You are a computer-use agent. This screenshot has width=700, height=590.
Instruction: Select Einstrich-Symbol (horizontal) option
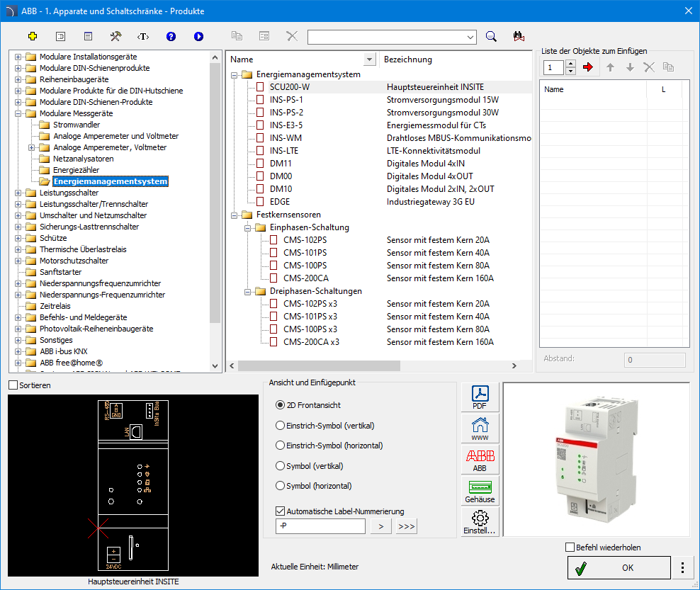pos(280,446)
